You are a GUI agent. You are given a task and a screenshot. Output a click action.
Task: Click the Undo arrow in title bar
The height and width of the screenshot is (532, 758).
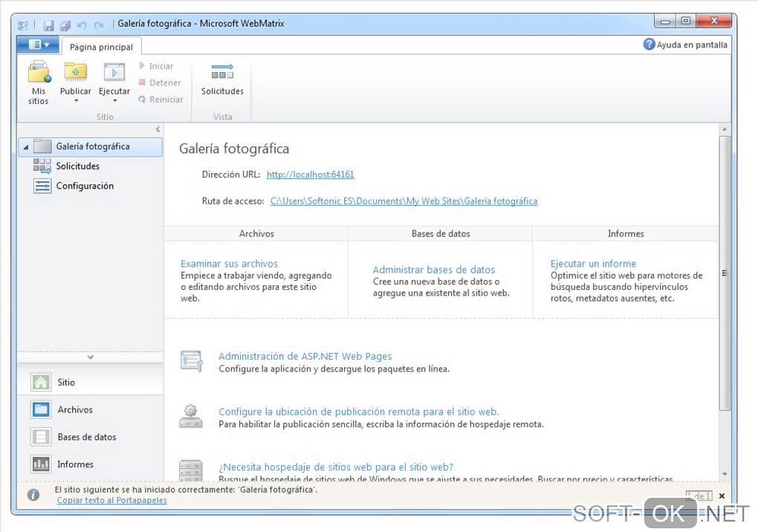(82, 25)
